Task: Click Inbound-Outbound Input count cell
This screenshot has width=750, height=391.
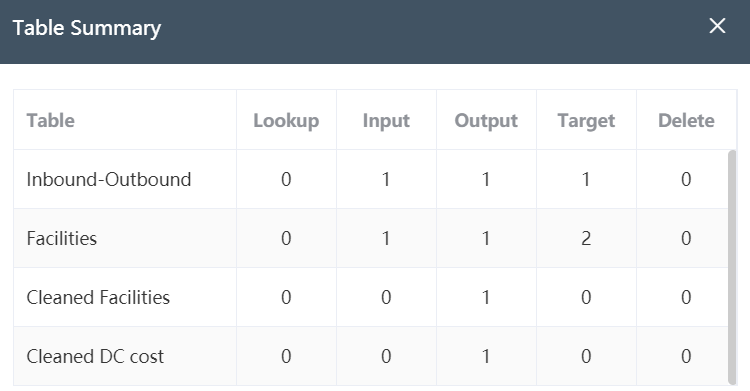Action: tap(386, 179)
